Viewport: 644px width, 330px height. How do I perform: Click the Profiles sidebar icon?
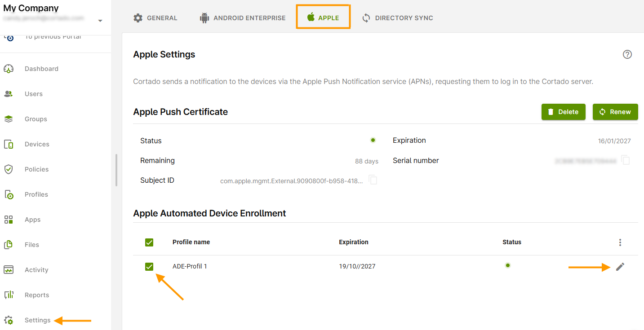9,194
